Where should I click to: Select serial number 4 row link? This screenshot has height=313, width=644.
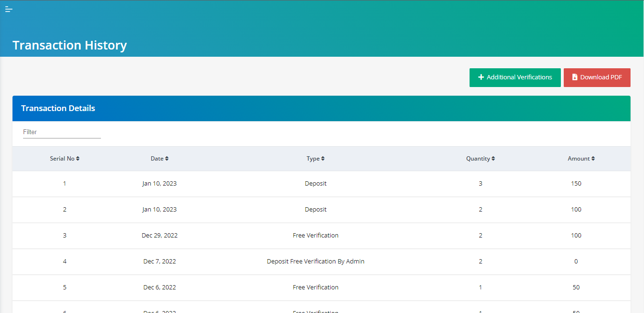pyautogui.click(x=65, y=262)
